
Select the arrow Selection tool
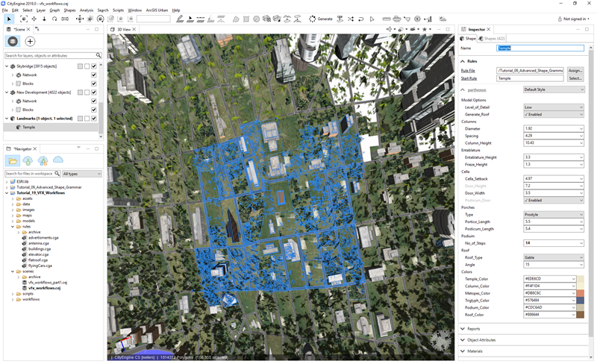tap(9, 19)
